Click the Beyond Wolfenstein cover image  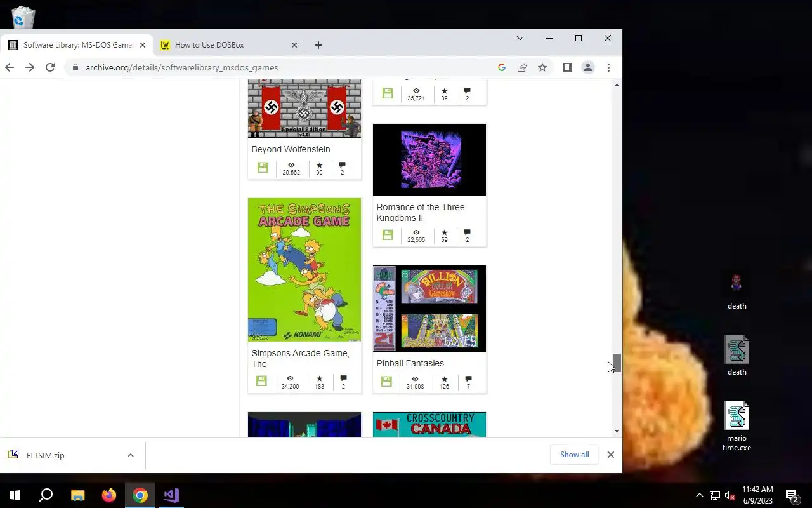(x=304, y=109)
